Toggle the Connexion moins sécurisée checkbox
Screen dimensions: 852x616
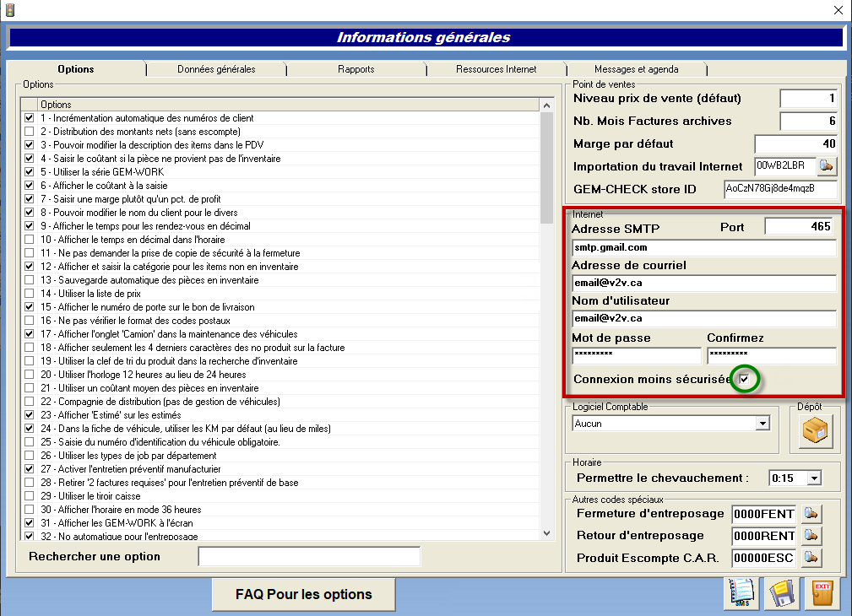click(x=745, y=379)
